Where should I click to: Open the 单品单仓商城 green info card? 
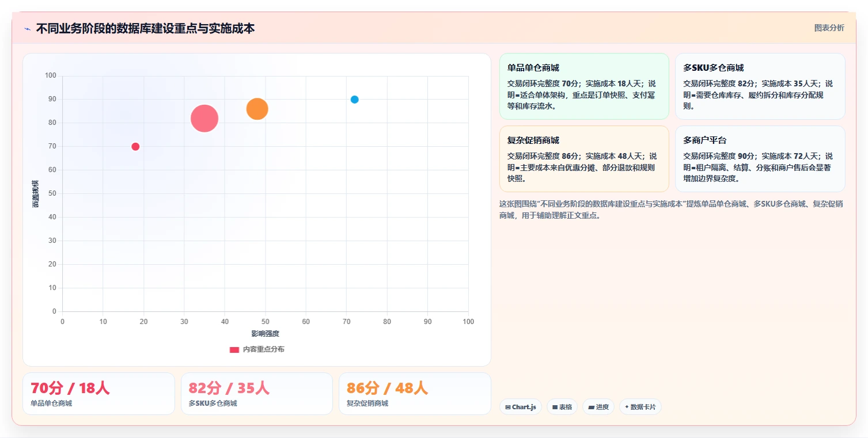pos(584,86)
